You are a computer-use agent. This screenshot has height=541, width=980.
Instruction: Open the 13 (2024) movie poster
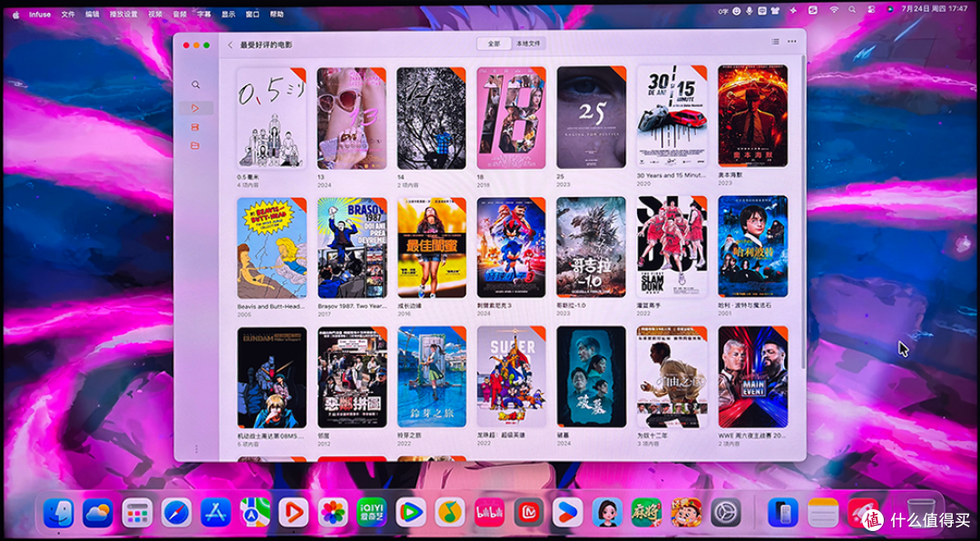coord(351,118)
